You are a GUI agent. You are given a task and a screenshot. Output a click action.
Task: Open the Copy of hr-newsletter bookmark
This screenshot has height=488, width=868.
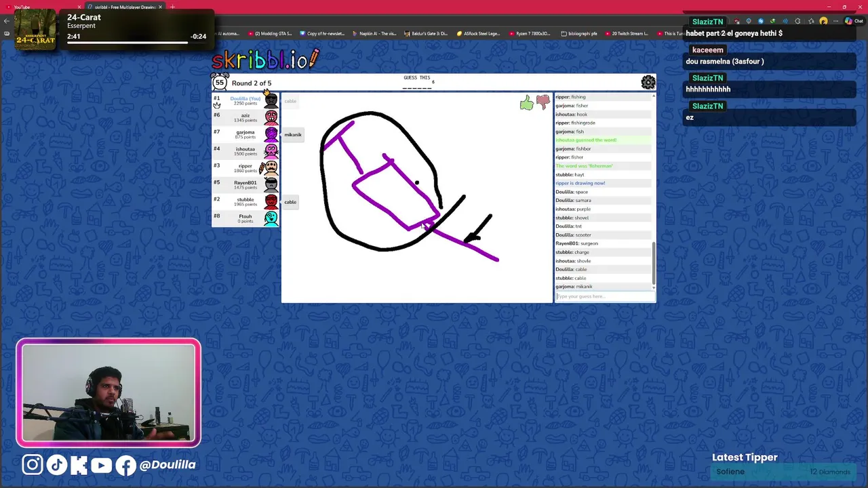click(322, 33)
